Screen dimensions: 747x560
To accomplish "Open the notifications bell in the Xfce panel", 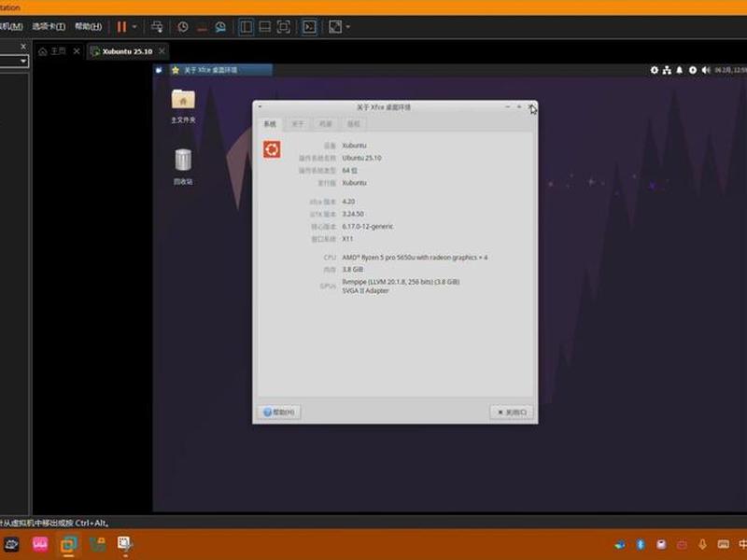I will point(680,71).
